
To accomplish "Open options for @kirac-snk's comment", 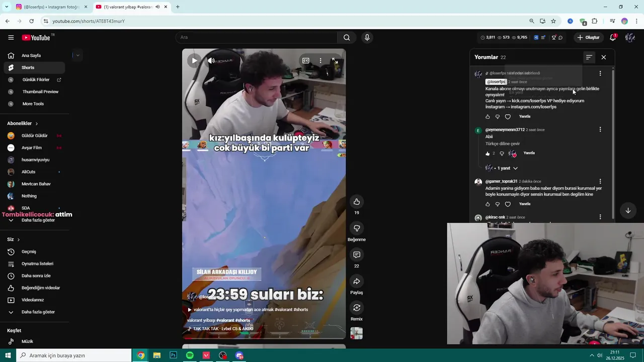I will click(x=600, y=217).
